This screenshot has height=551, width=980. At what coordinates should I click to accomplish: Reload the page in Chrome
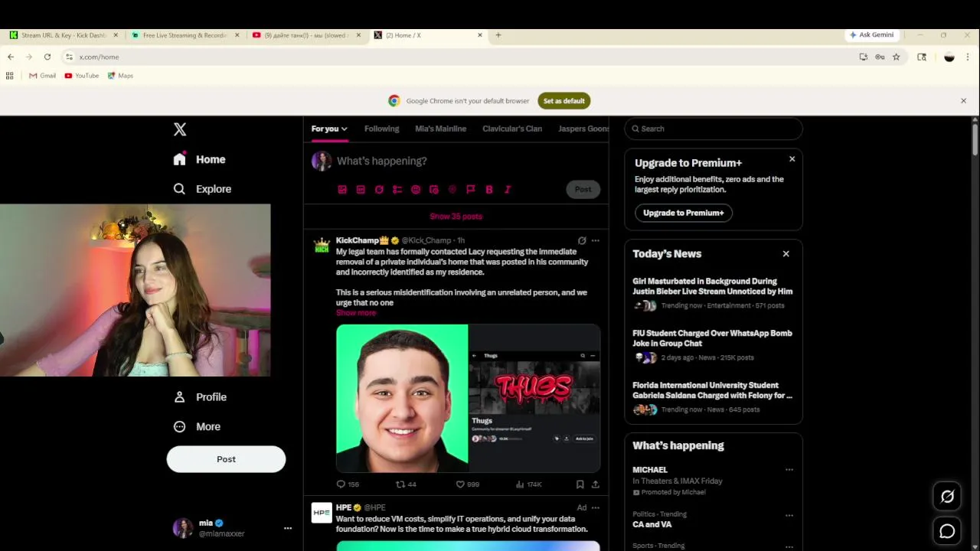click(47, 57)
